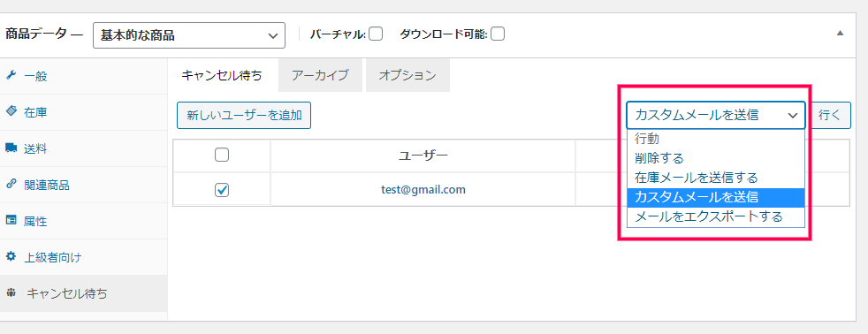
Task: Collapse the 商品データ panel using triangle icon
Action: pos(840,34)
